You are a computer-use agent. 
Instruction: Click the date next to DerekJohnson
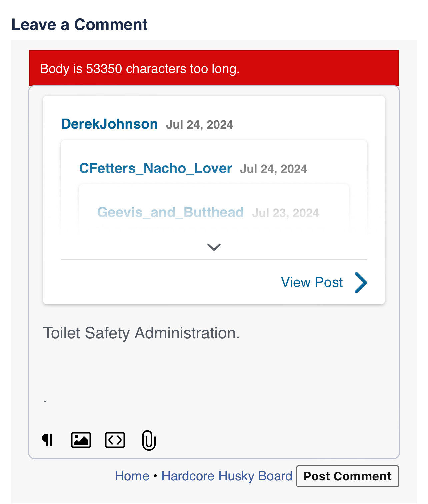coord(199,125)
